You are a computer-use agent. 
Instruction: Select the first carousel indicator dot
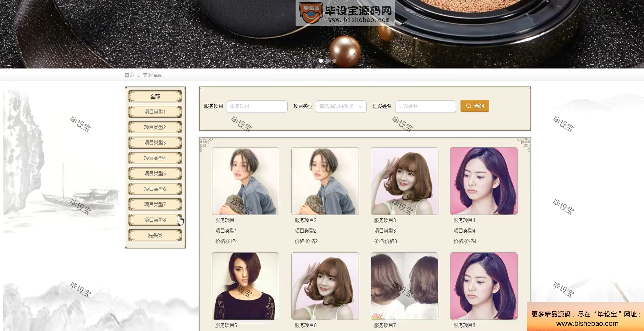coord(321,61)
